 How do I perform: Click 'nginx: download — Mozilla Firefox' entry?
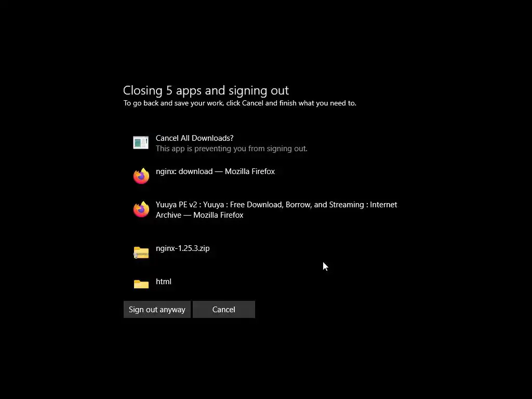tap(215, 171)
